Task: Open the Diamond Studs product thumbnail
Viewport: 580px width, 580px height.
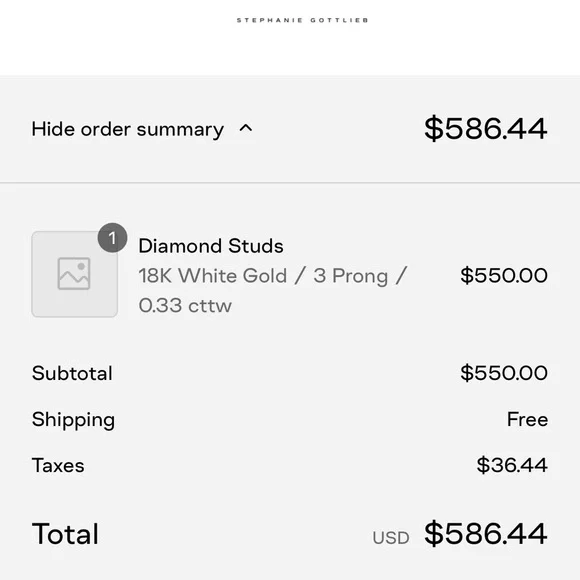Action: 75,274
